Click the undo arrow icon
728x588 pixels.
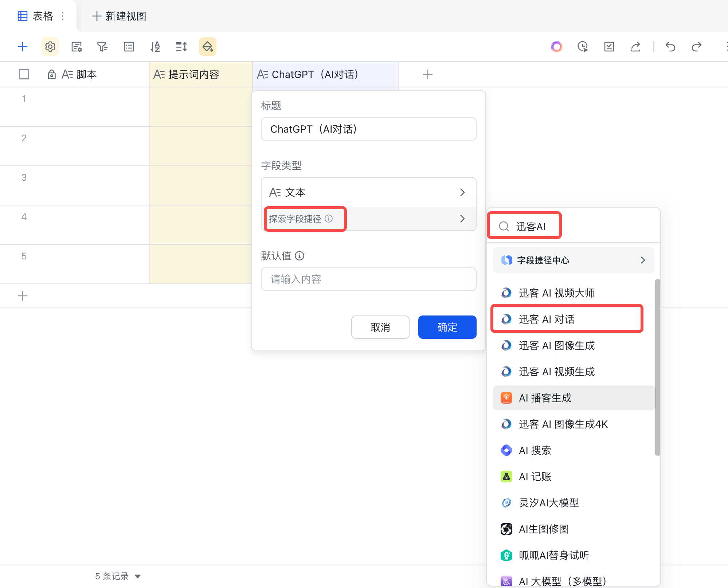(670, 47)
